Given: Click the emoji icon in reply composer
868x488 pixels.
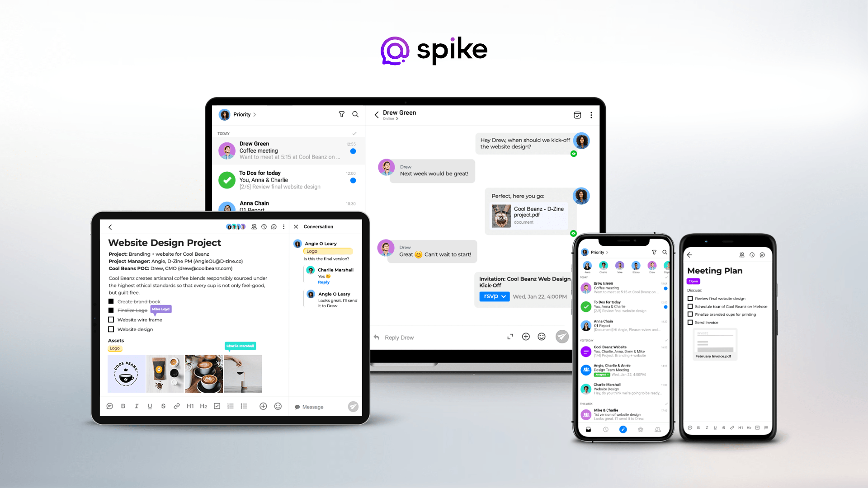Looking at the screenshot, I should [542, 337].
